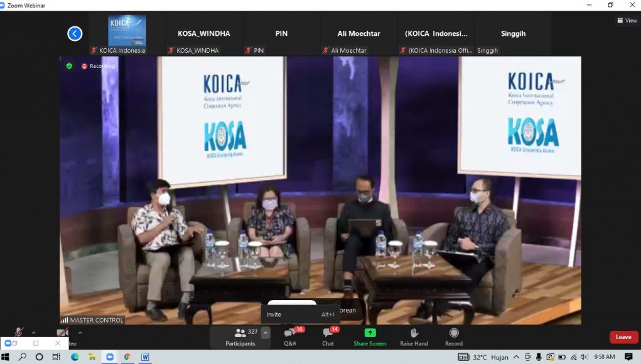
Task: Open Google Chrome from the taskbar
Action: click(127, 357)
